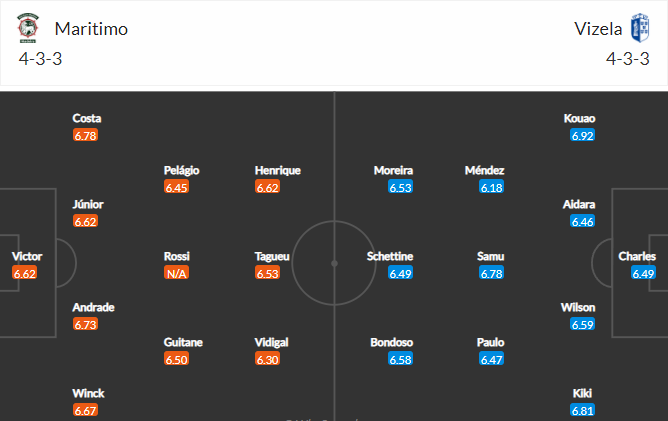
Task: Select Costa's 6.78 rating badge
Action: point(85,136)
